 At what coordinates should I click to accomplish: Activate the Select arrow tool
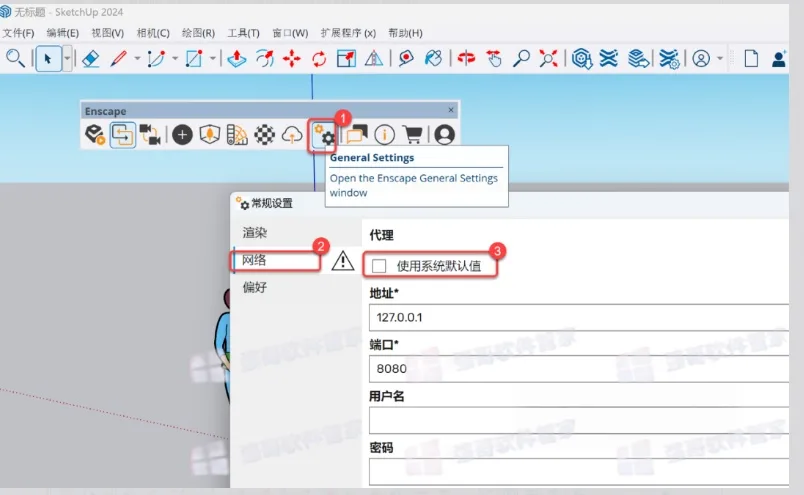(48, 58)
